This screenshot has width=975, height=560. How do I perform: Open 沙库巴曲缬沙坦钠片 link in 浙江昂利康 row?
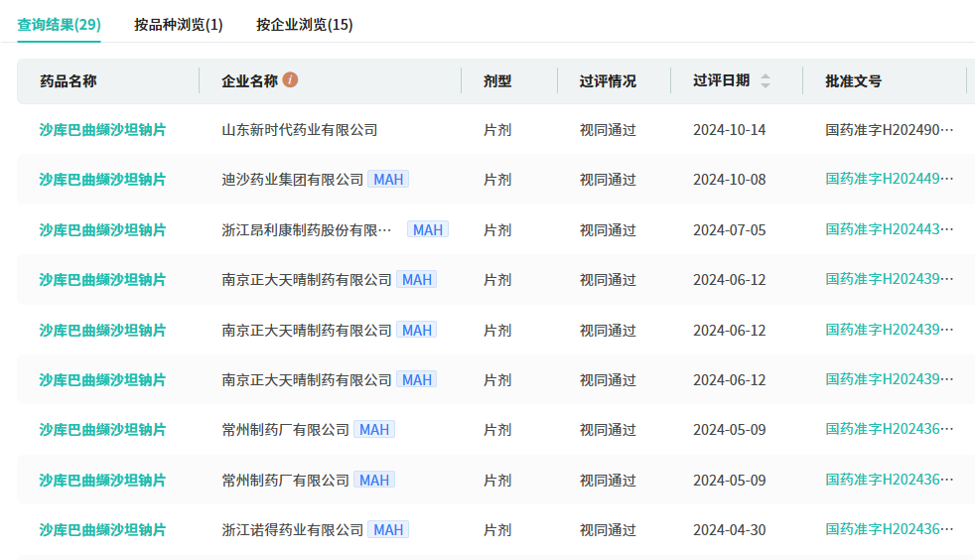(102, 230)
